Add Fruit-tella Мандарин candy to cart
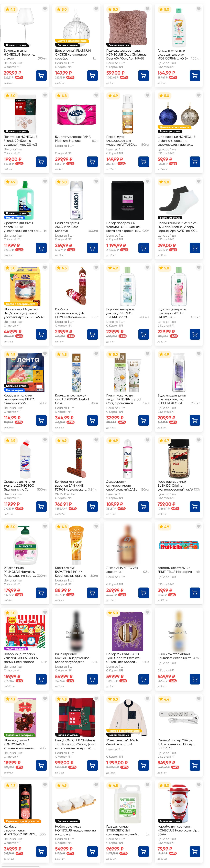210x868 pixels. 195,593
